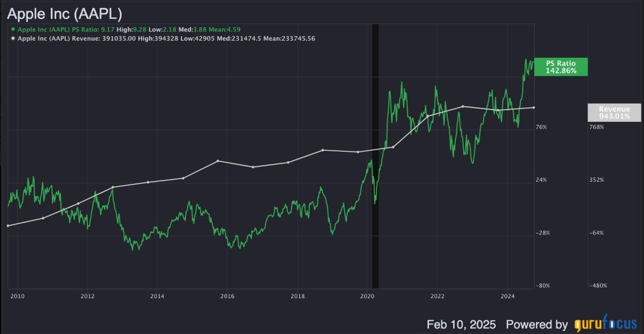Click the grey Revenue 943.01% badge
Screen dimensions: 644x334
614,112
